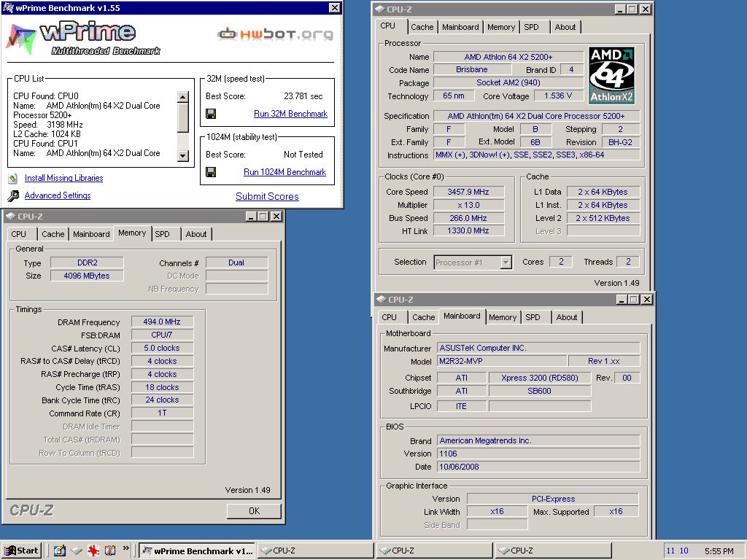
Task: Click the Install Missing Libraries icon
Action: point(13,179)
